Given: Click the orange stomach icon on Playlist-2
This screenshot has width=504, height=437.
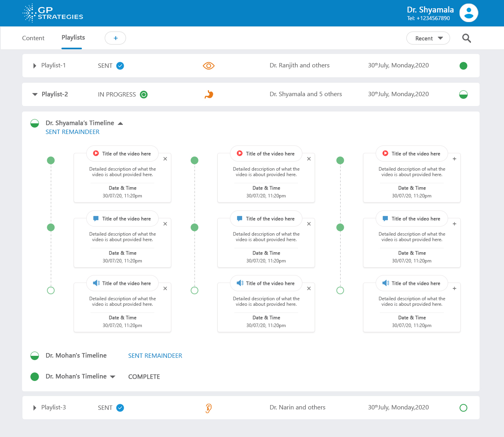Looking at the screenshot, I should 209,95.
